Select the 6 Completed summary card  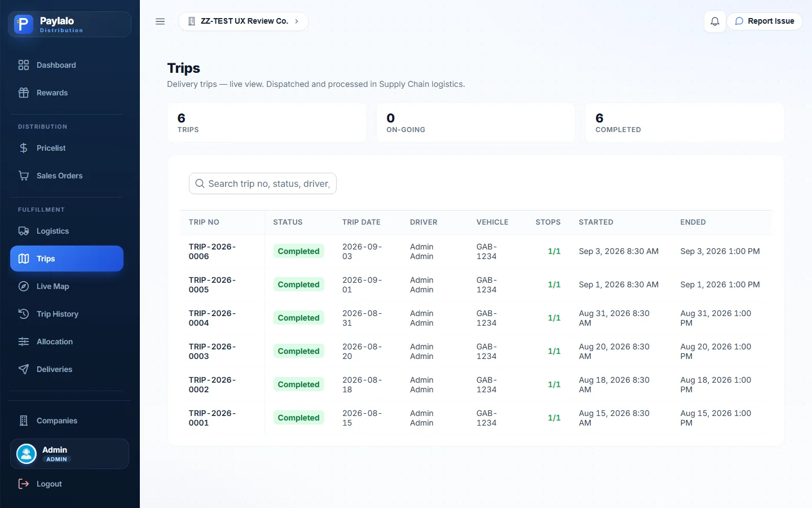click(x=685, y=123)
